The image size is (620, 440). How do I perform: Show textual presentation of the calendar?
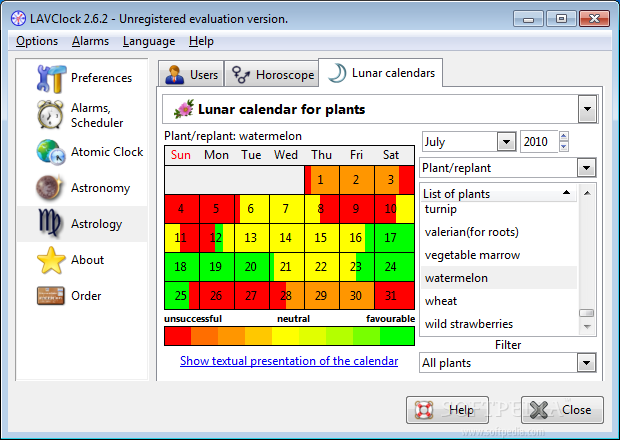289,361
